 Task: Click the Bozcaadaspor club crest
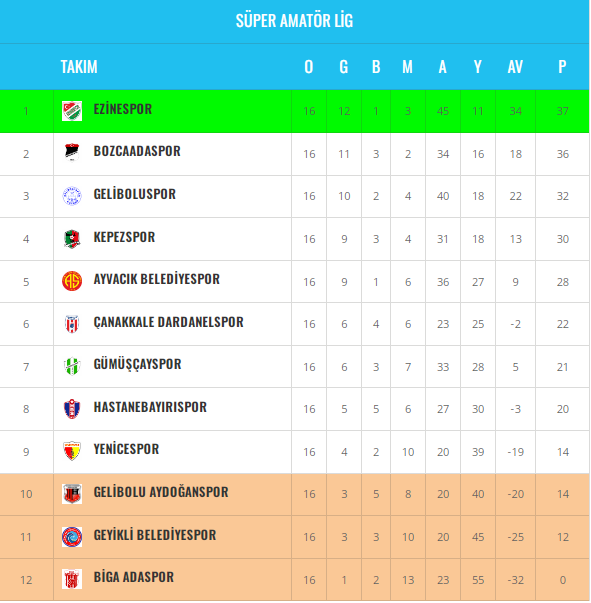point(72,152)
